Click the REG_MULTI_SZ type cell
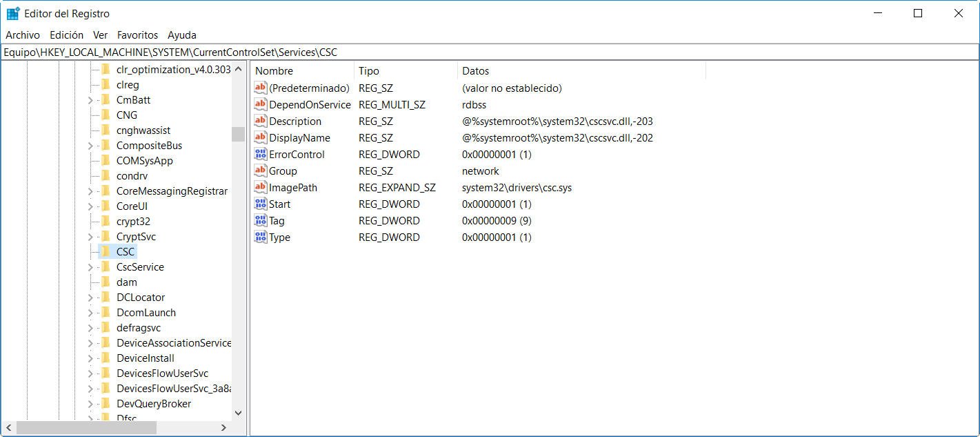This screenshot has width=980, height=437. (392, 105)
